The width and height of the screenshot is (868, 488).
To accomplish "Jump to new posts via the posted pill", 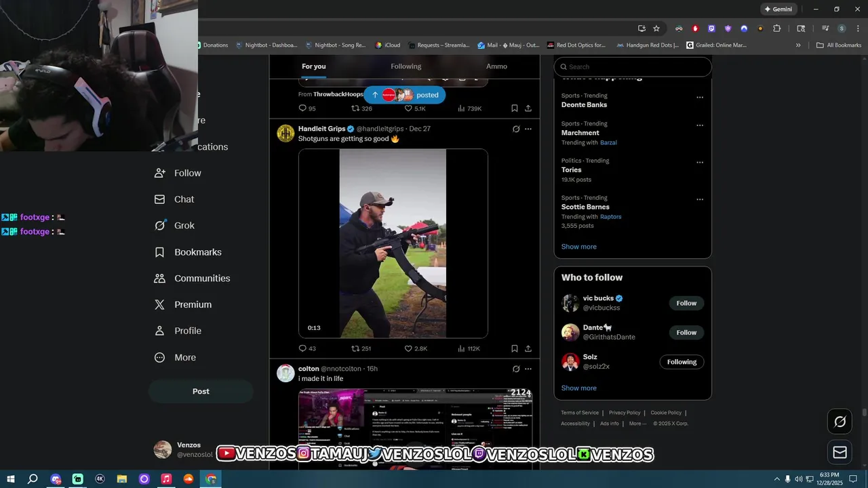I will pyautogui.click(x=405, y=95).
